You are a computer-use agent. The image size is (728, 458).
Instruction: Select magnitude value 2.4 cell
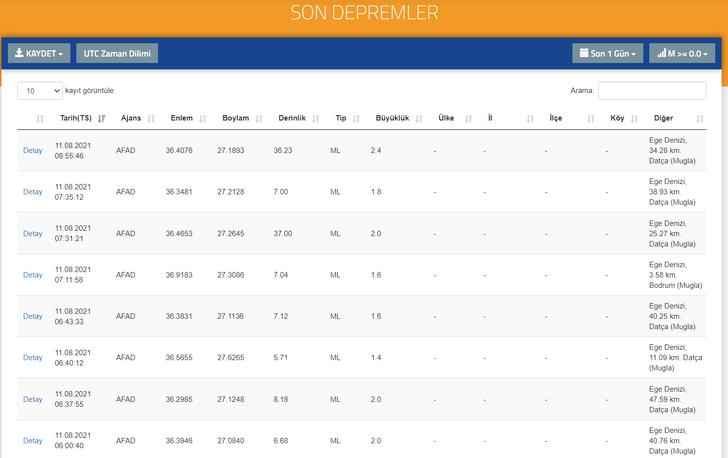376,150
